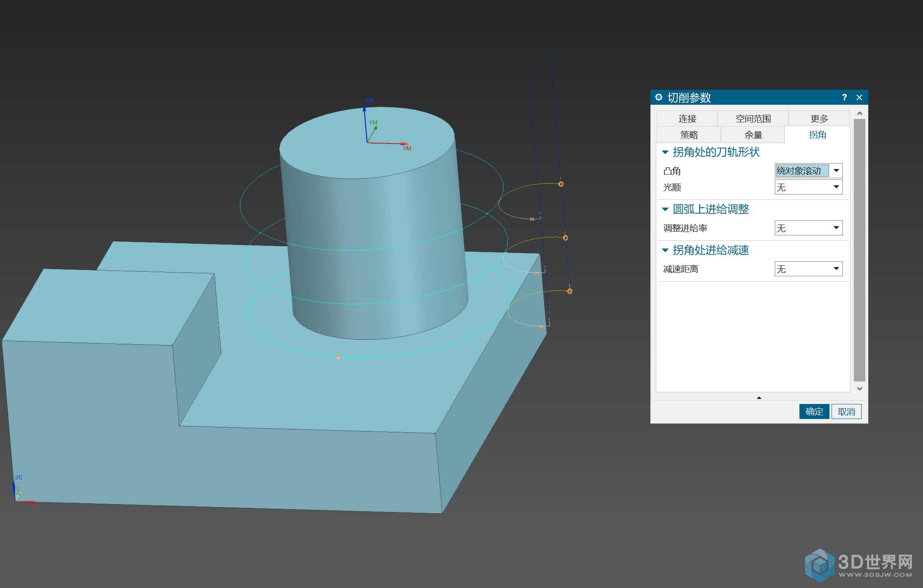Click the help question mark icon

click(x=845, y=97)
